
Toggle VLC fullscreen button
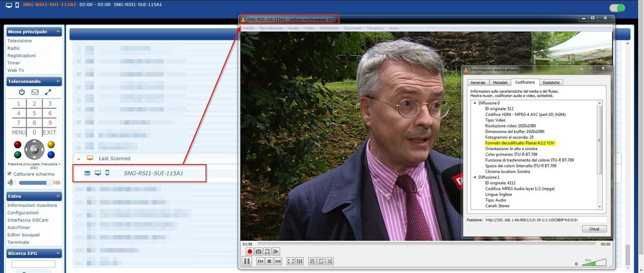point(291,261)
